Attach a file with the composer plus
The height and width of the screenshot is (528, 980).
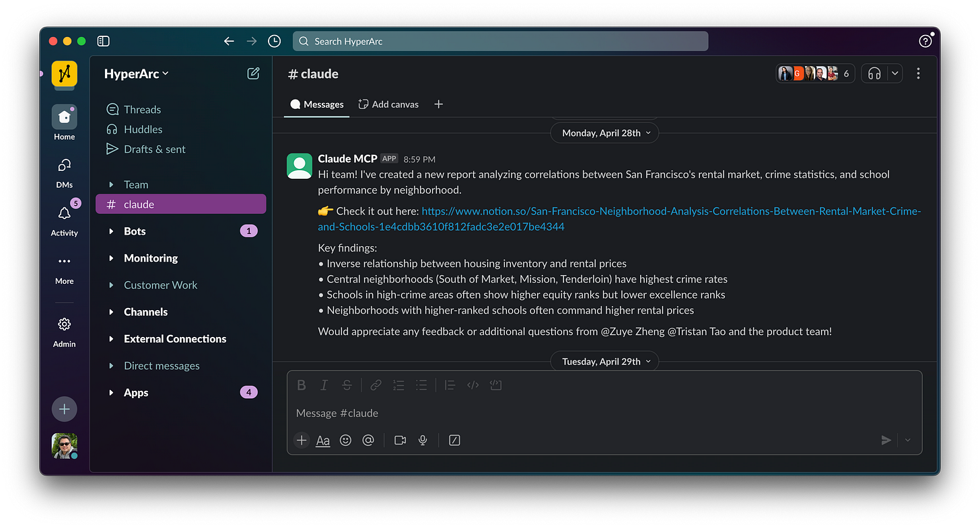[x=302, y=440]
